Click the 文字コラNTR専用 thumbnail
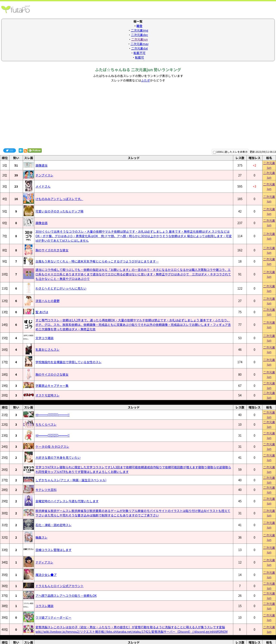 [x=29, y=469]
